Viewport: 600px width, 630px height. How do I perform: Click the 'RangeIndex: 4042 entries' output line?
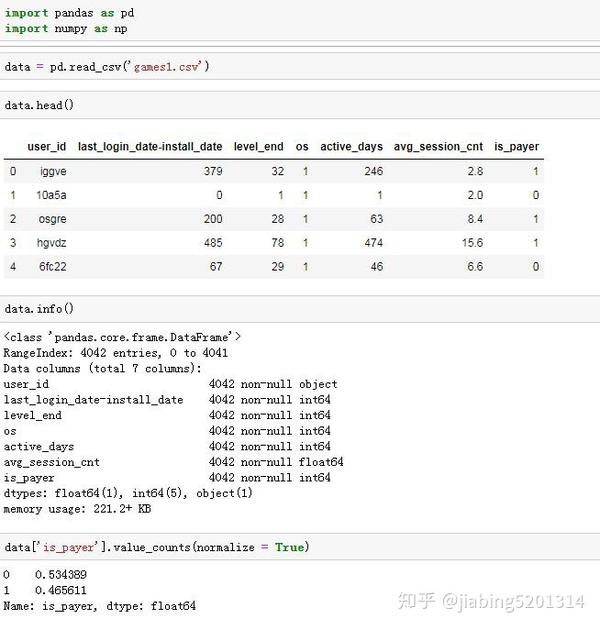[x=116, y=353]
